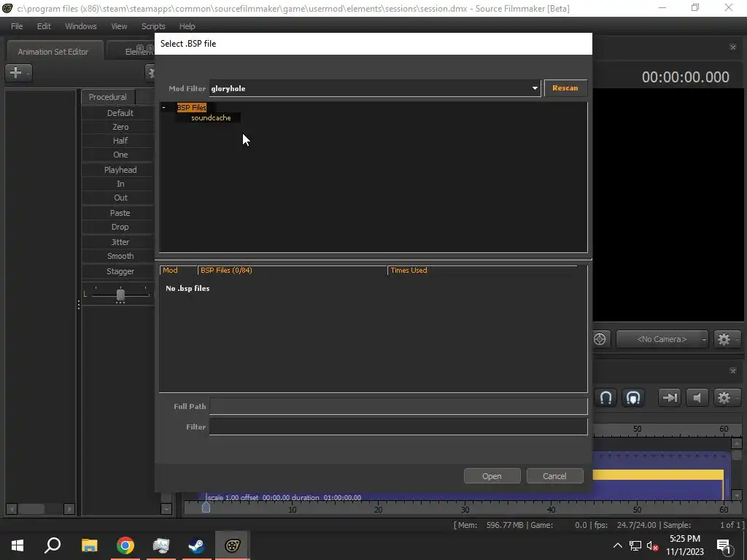Apply the Smooth procedural preset
Screen dimensions: 747x560
120,256
